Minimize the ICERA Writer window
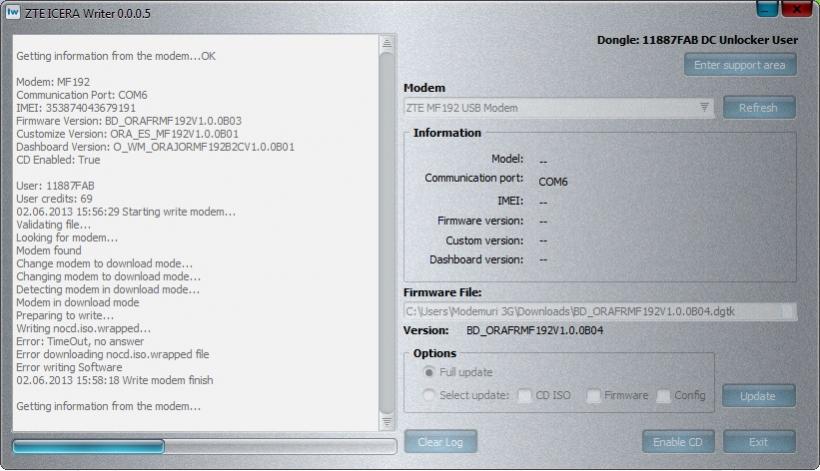This screenshot has height=471, width=820. [767, 8]
